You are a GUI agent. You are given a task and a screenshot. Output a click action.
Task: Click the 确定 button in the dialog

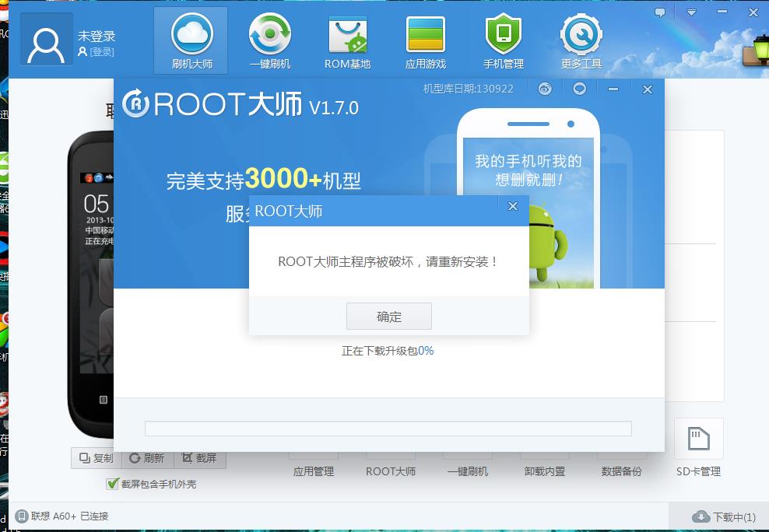coord(389,317)
